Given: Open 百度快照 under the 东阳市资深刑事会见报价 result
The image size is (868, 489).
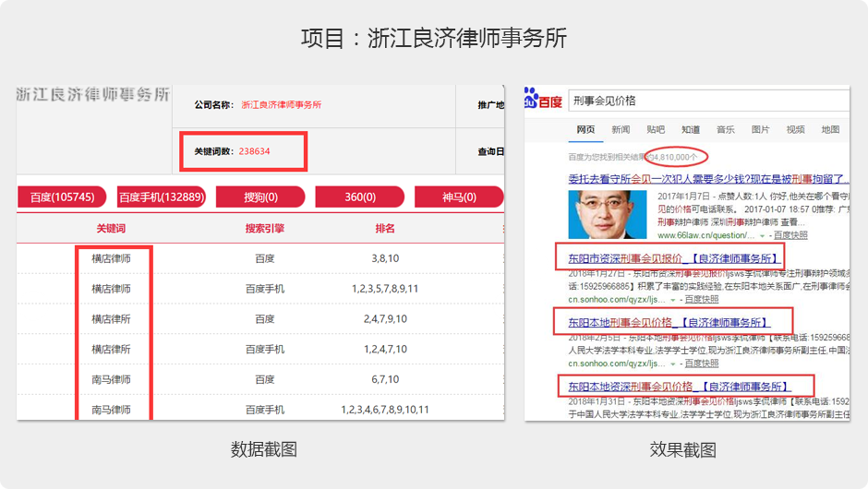Looking at the screenshot, I should pyautogui.click(x=702, y=299).
